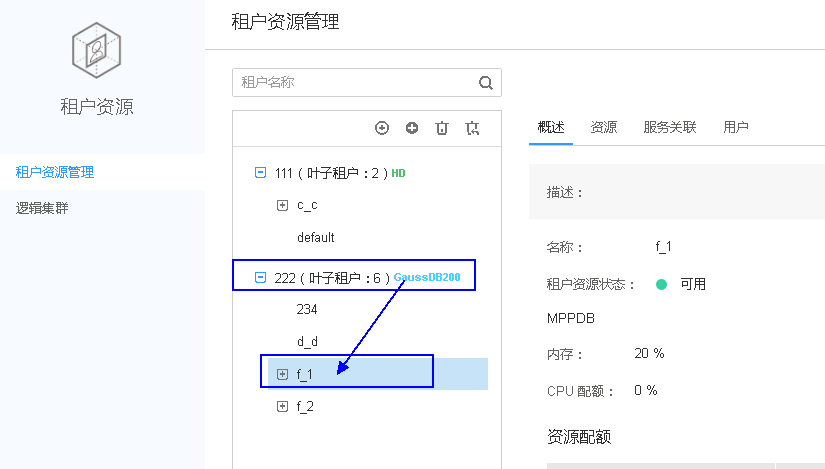
Task: Select tenant d_d in the tree
Action: tap(307, 341)
